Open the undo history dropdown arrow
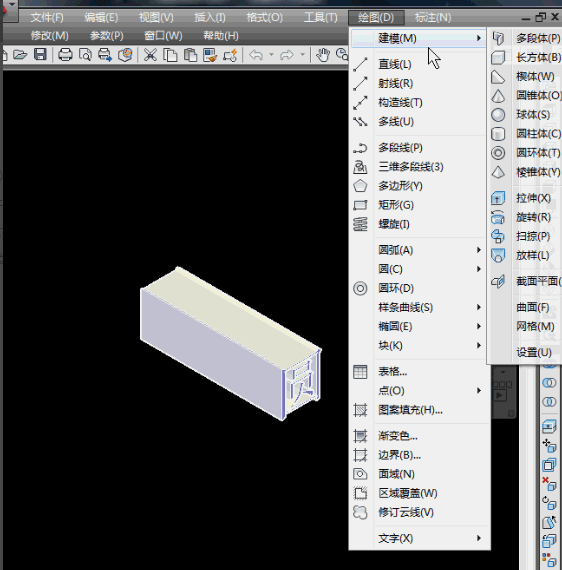Image resolution: width=562 pixels, height=570 pixels. pos(271,55)
